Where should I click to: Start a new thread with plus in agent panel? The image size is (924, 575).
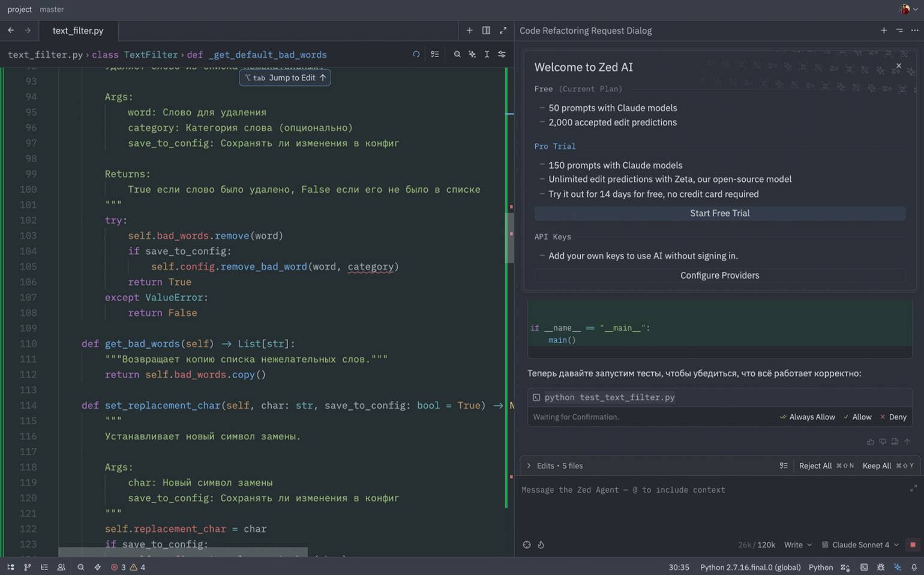pyautogui.click(x=884, y=30)
